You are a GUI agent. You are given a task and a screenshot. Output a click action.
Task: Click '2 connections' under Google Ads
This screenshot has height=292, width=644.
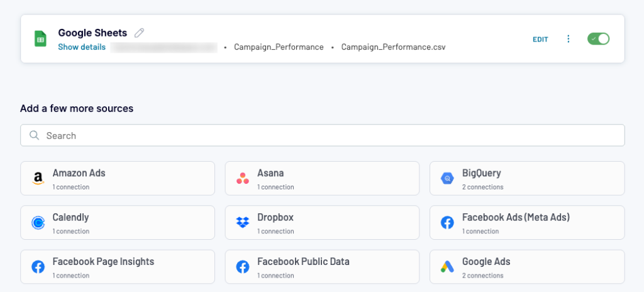pos(482,276)
